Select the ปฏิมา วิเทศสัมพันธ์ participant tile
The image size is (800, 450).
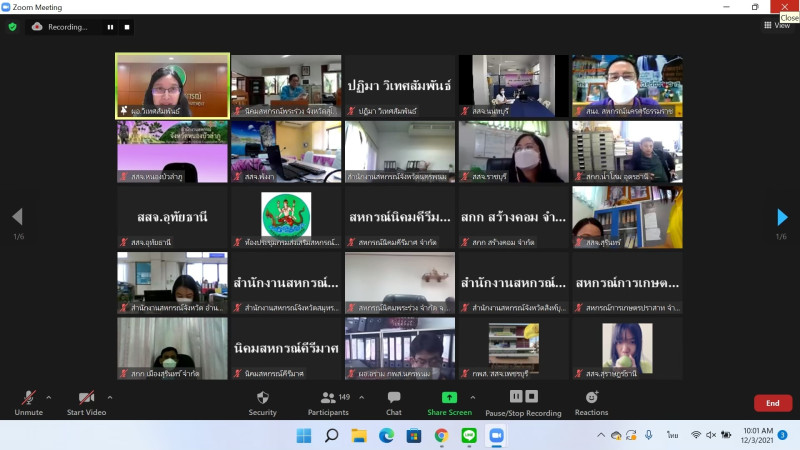coord(400,86)
